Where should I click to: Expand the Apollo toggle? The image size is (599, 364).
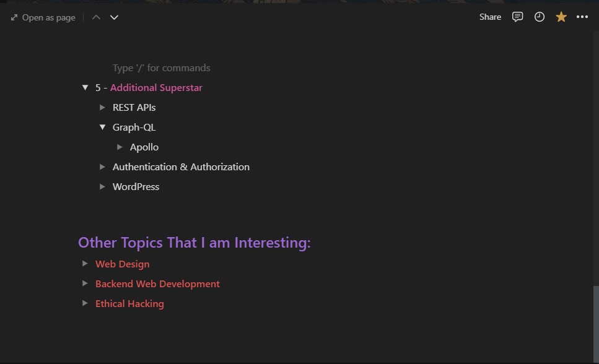point(120,147)
